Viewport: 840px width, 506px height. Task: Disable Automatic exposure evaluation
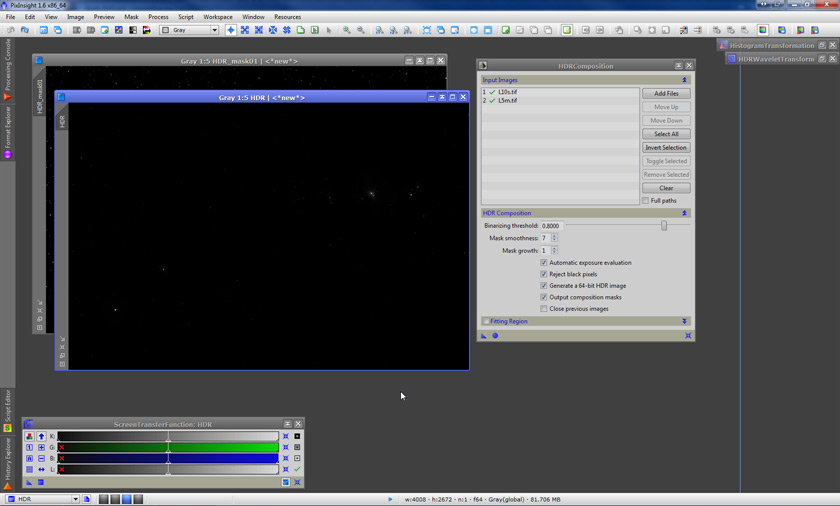click(x=544, y=263)
